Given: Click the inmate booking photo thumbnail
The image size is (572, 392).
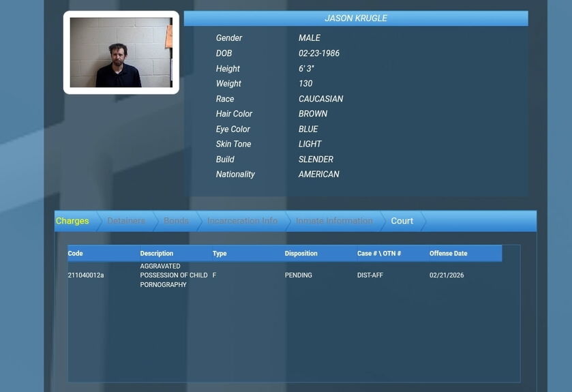Looking at the screenshot, I should (x=121, y=52).
